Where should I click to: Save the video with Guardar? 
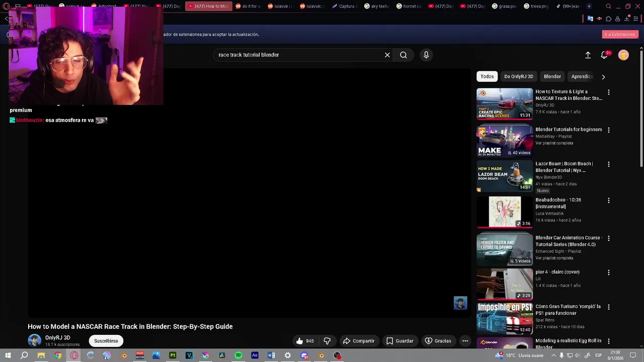tap(400, 341)
